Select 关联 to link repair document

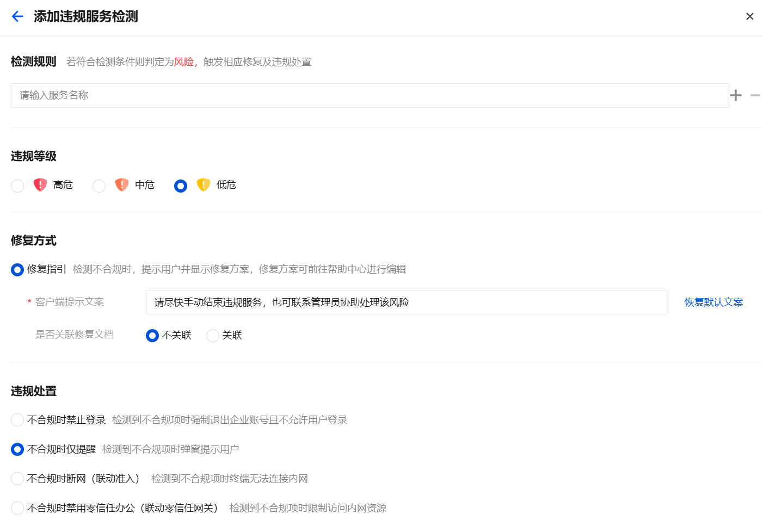[x=213, y=336]
